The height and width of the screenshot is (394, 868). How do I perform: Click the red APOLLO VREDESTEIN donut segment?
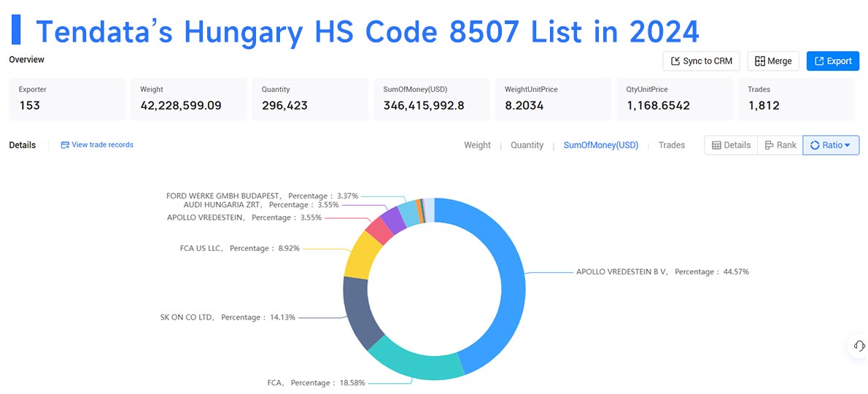point(380,230)
